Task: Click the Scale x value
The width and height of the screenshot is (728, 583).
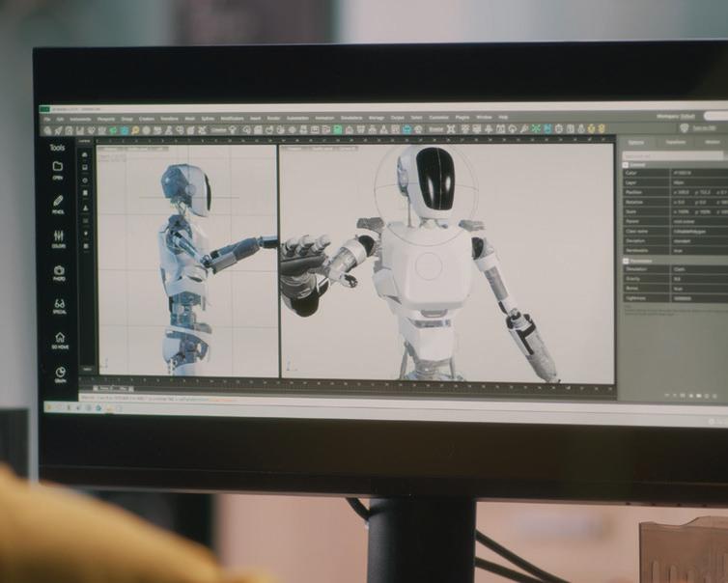Action: click(680, 211)
